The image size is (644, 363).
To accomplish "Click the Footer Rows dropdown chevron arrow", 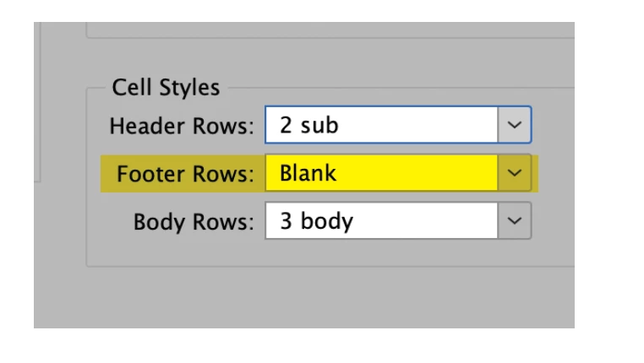I will (x=516, y=174).
